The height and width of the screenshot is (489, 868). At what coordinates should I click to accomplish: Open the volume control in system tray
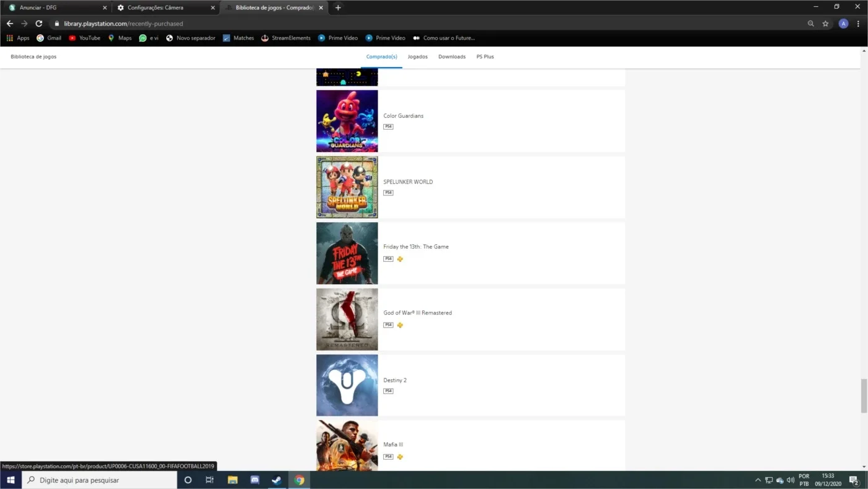click(x=790, y=480)
